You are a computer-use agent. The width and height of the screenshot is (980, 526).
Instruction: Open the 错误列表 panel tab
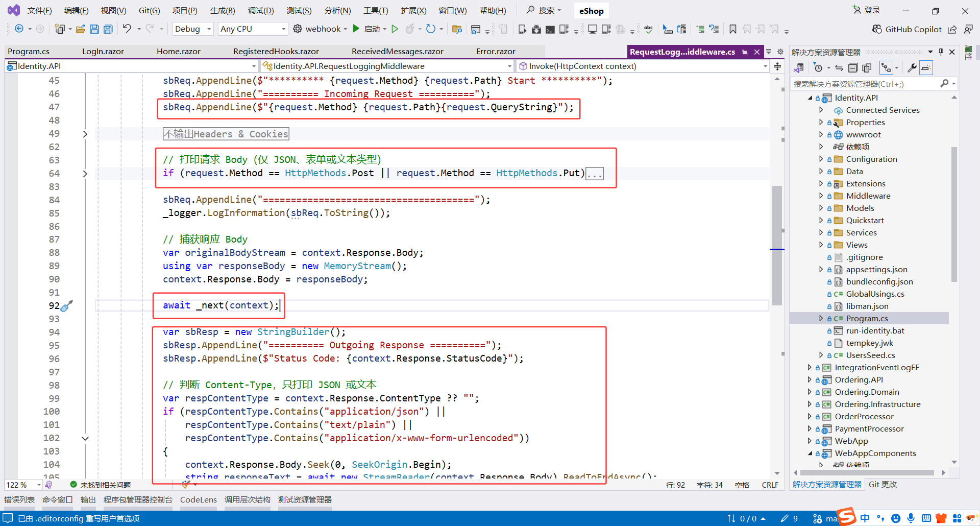pos(19,500)
